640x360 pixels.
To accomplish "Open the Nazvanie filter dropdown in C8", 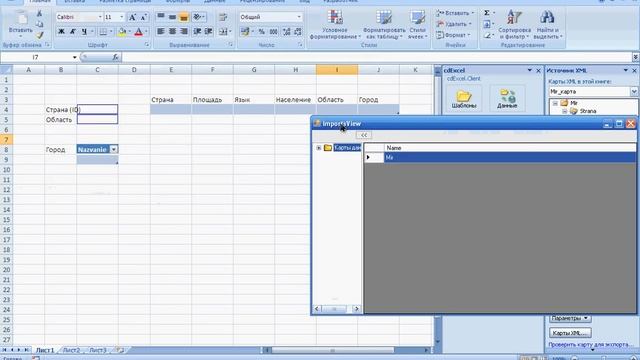I will 114,149.
